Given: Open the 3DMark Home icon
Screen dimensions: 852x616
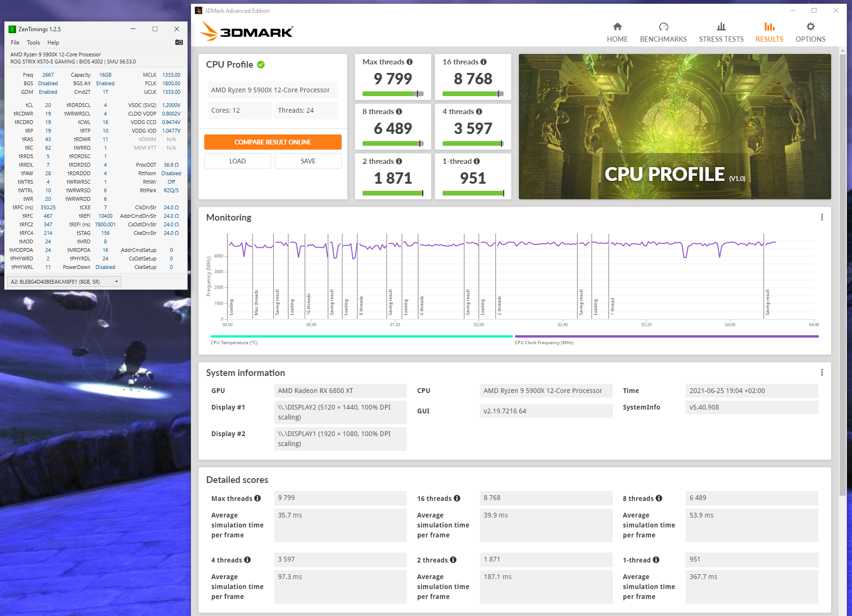Looking at the screenshot, I should coord(617,27).
